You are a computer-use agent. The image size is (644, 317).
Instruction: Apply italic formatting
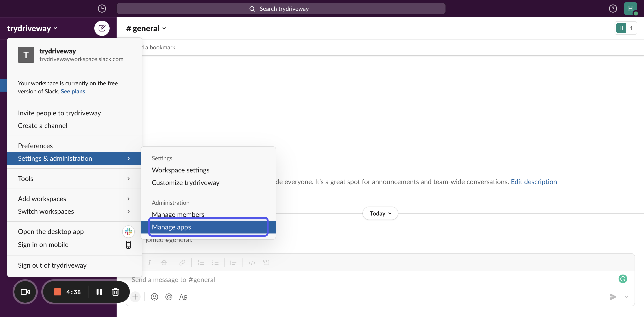pos(149,262)
